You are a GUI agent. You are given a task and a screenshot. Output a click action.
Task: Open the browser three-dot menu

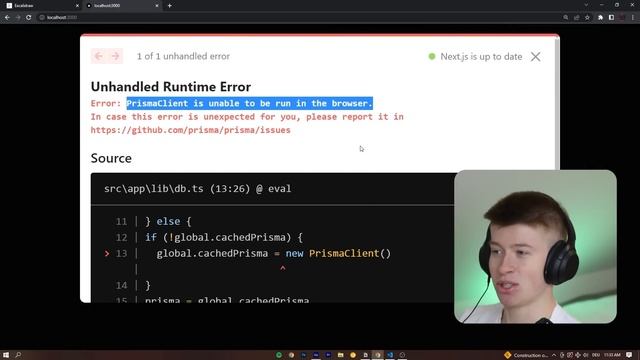[633, 18]
